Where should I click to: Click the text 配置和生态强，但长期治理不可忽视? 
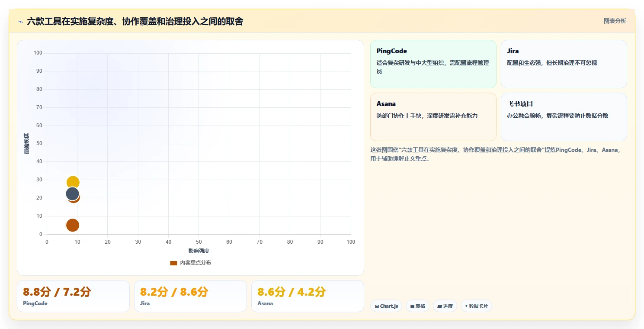click(552, 63)
